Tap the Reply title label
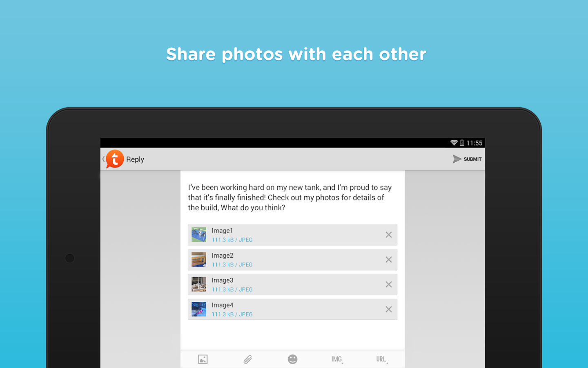This screenshot has width=588, height=368. click(x=135, y=159)
